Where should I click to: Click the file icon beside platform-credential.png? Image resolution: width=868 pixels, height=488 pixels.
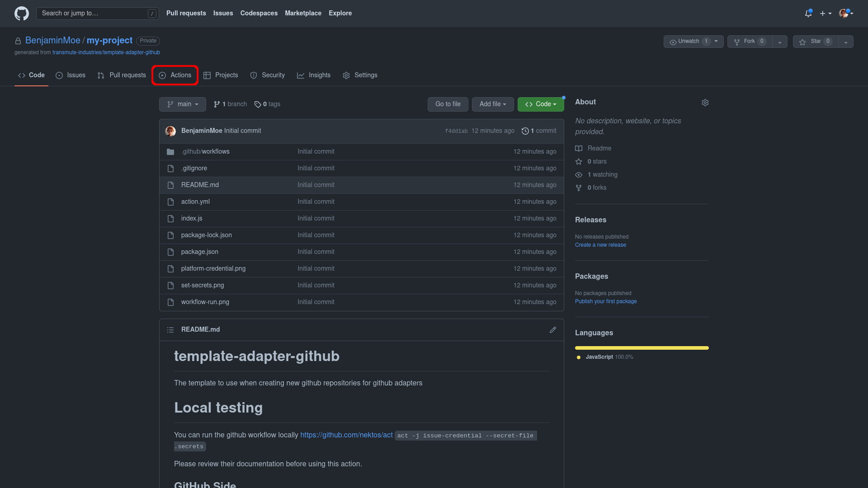tap(170, 269)
